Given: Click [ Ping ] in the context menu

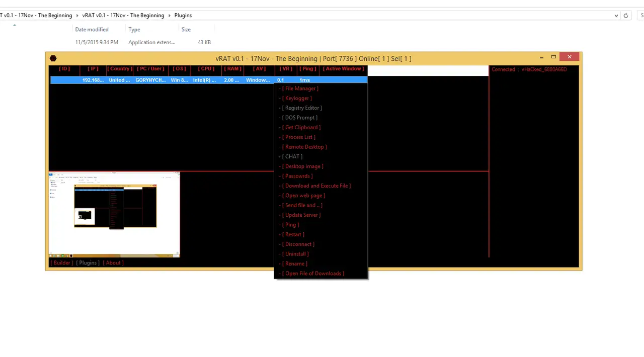Looking at the screenshot, I should (x=290, y=225).
